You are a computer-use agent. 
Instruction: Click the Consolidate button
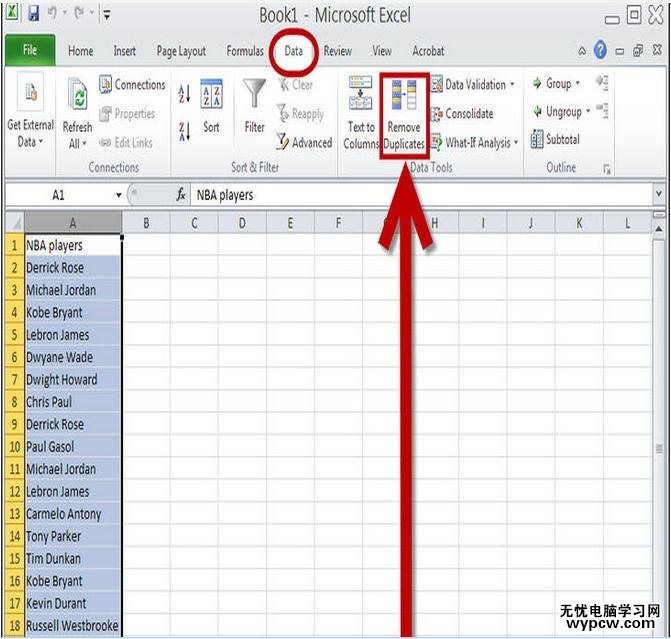pos(462,113)
